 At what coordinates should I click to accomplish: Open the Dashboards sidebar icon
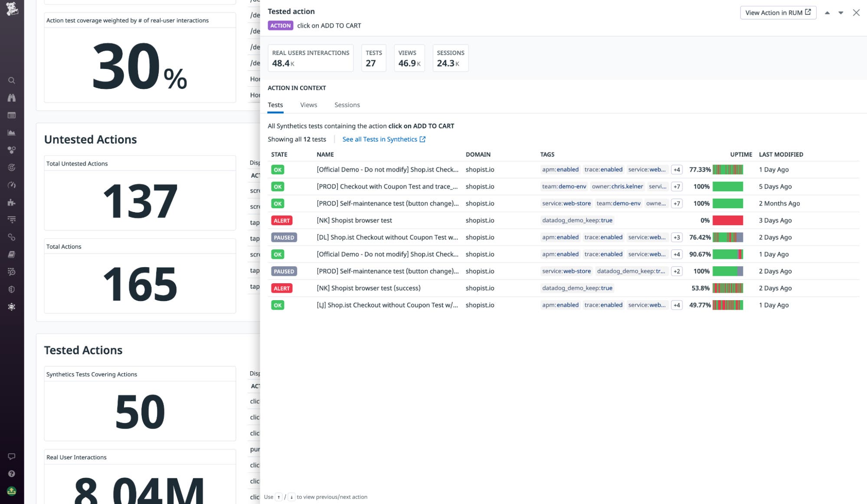12,116
